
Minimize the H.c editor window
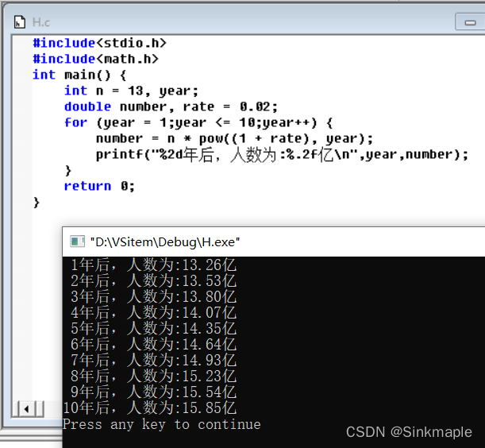470,22
